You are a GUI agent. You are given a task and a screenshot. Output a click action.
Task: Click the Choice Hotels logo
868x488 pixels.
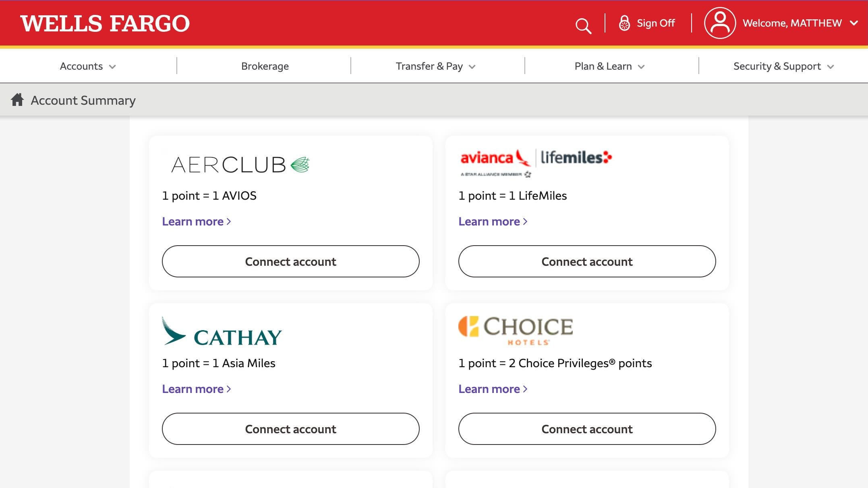coord(516,331)
